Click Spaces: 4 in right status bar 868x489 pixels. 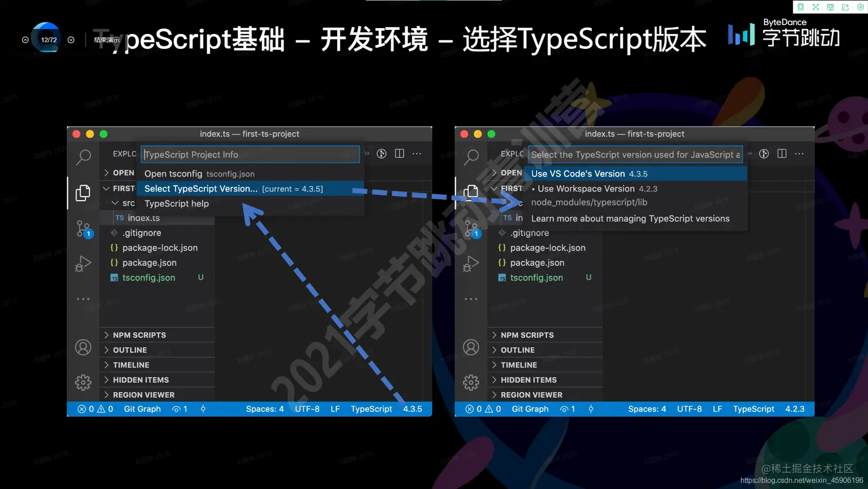tap(647, 409)
